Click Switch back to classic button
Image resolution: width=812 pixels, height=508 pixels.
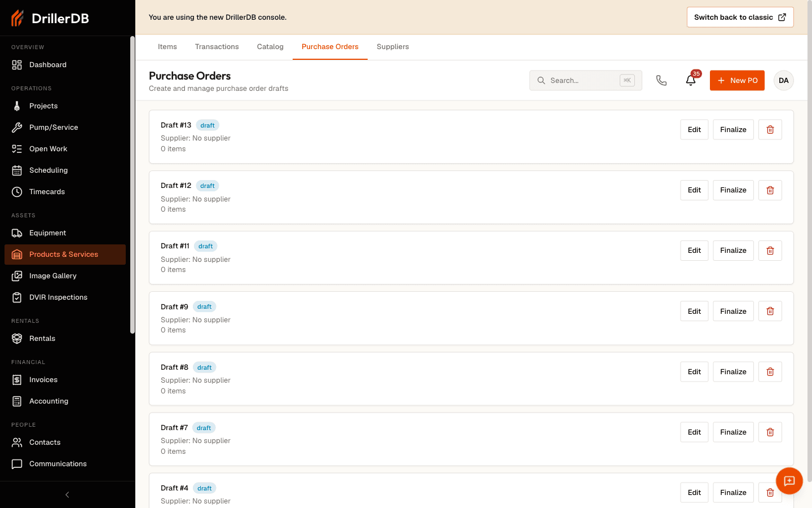pos(740,17)
